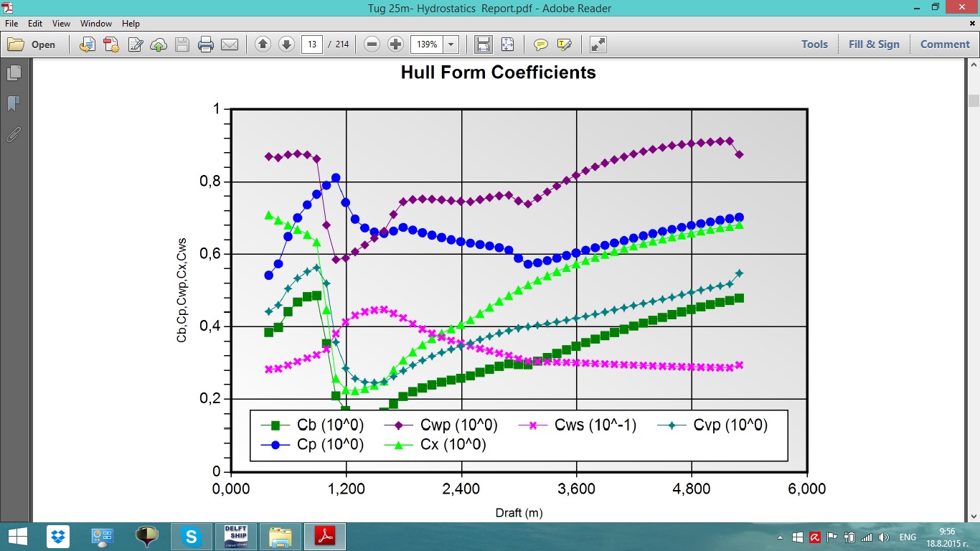Open the Fill & Sign pane

tap(874, 44)
